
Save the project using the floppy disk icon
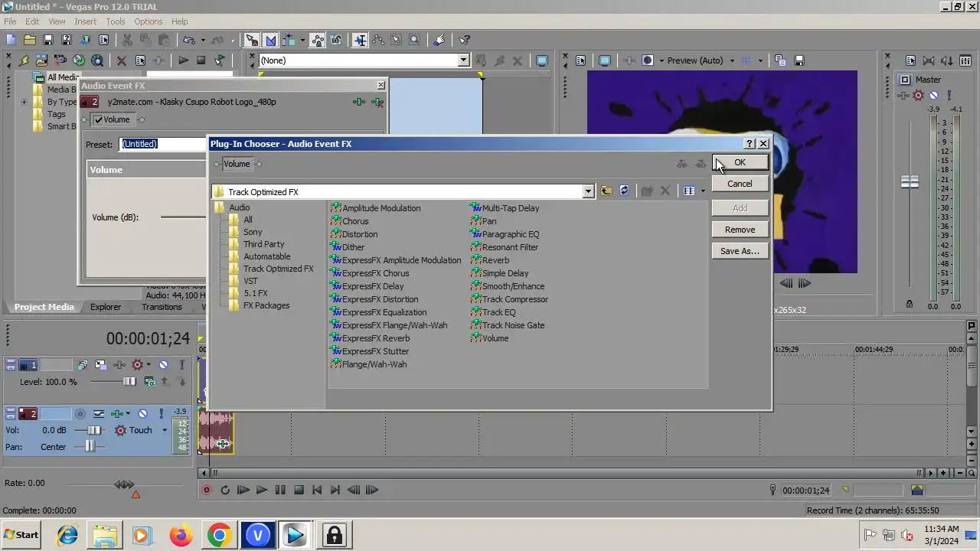point(47,40)
